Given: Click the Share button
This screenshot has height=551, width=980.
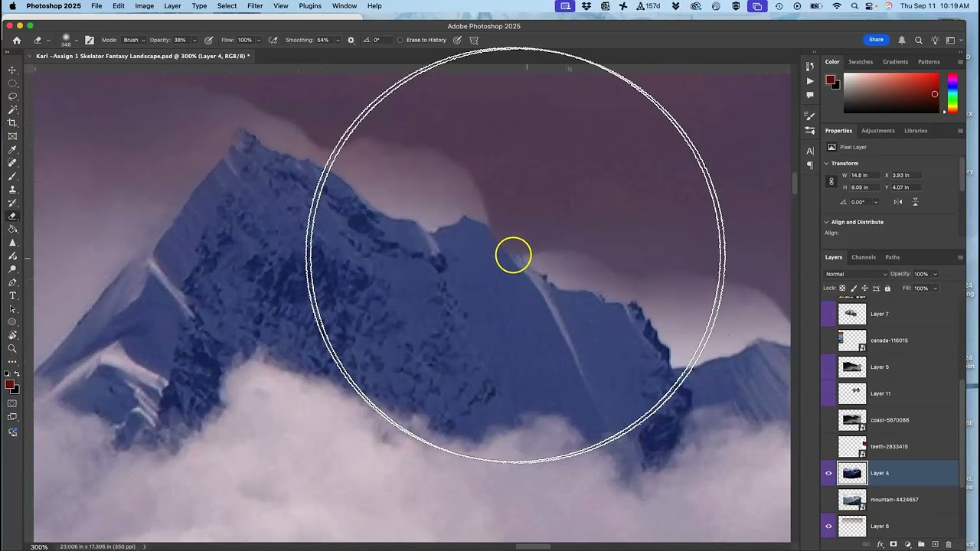Looking at the screenshot, I should click(876, 40).
